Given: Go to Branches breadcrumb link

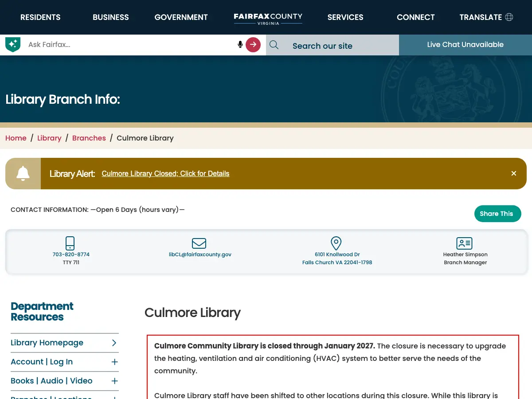Looking at the screenshot, I should click(x=89, y=138).
